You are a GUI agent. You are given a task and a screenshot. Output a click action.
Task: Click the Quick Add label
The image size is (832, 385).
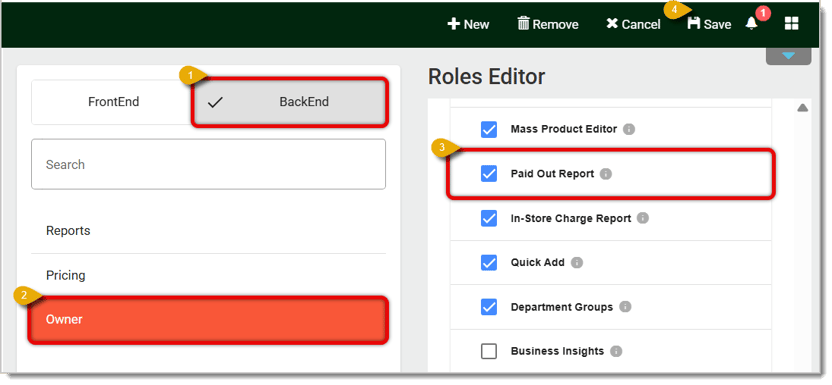[x=538, y=262]
